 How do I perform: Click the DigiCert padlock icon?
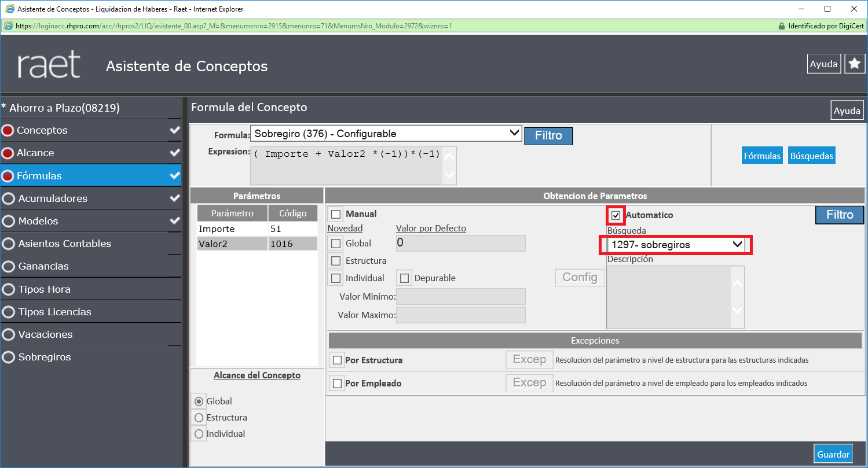[x=782, y=26]
